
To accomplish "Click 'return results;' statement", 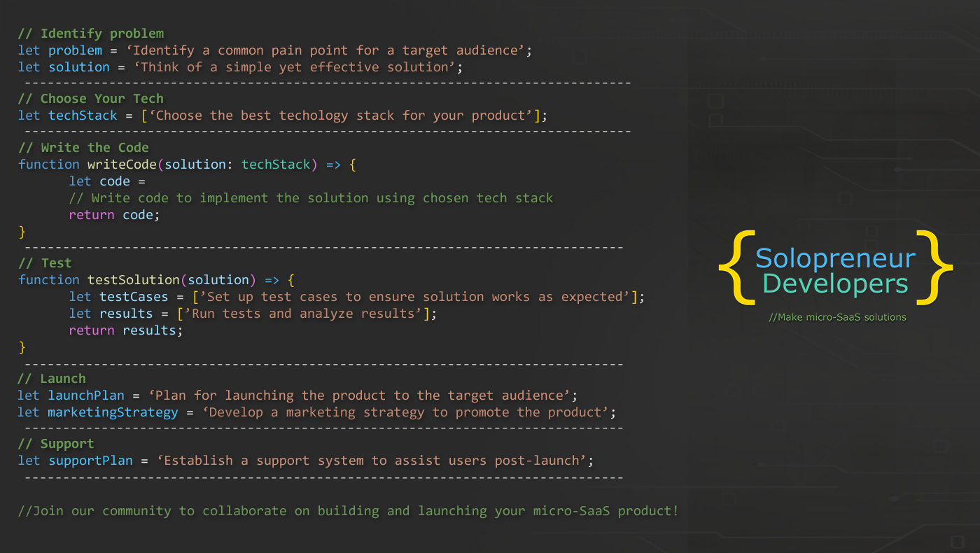I will pyautogui.click(x=125, y=330).
